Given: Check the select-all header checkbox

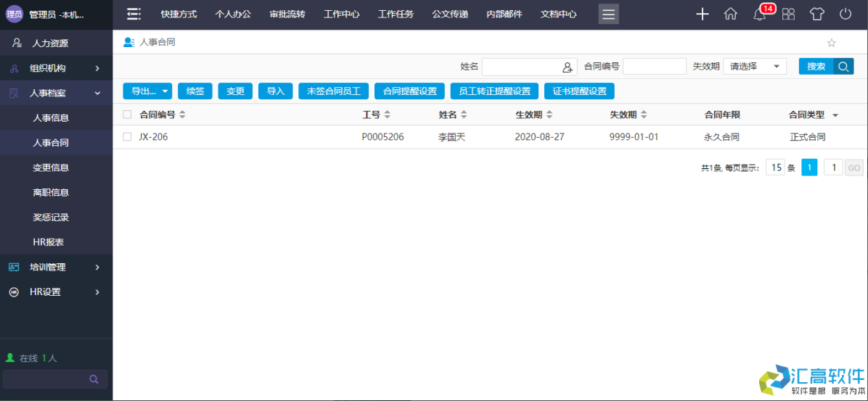Looking at the screenshot, I should pyautogui.click(x=128, y=115).
